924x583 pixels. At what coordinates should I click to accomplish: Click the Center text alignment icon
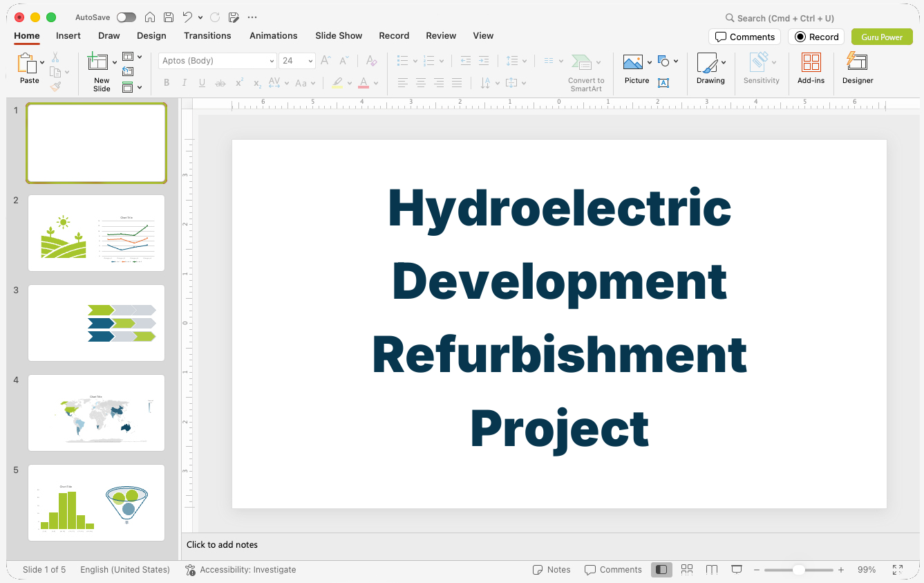tap(420, 83)
